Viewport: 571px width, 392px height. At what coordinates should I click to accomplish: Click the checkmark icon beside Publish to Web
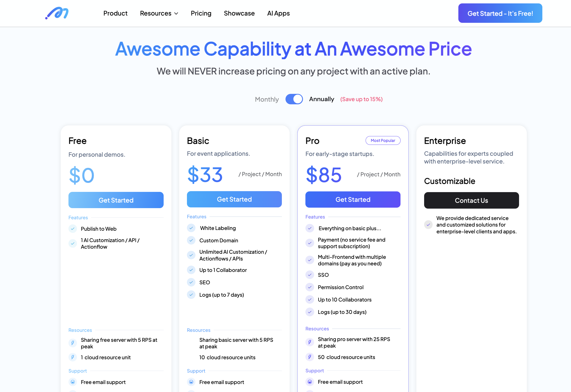coord(73,229)
